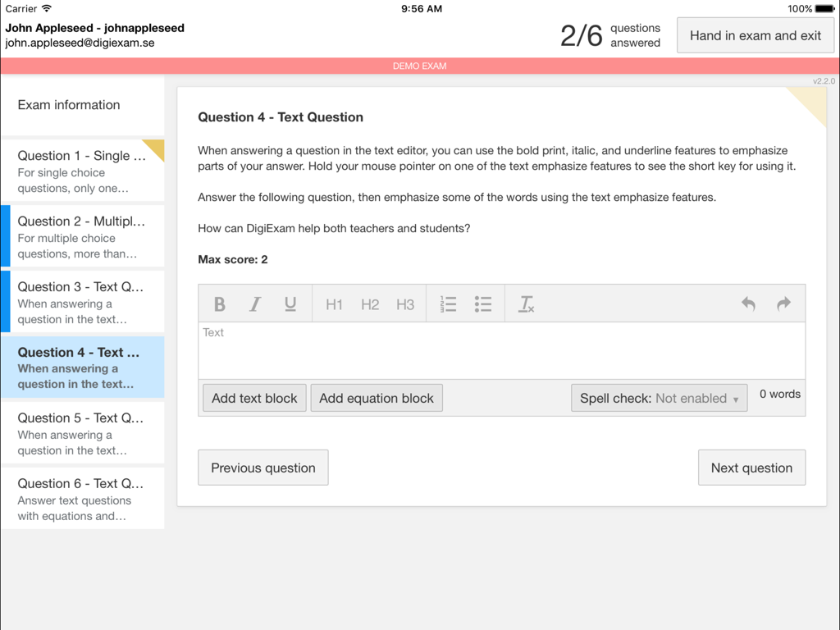
Task: Apply underline formatting
Action: click(x=290, y=304)
